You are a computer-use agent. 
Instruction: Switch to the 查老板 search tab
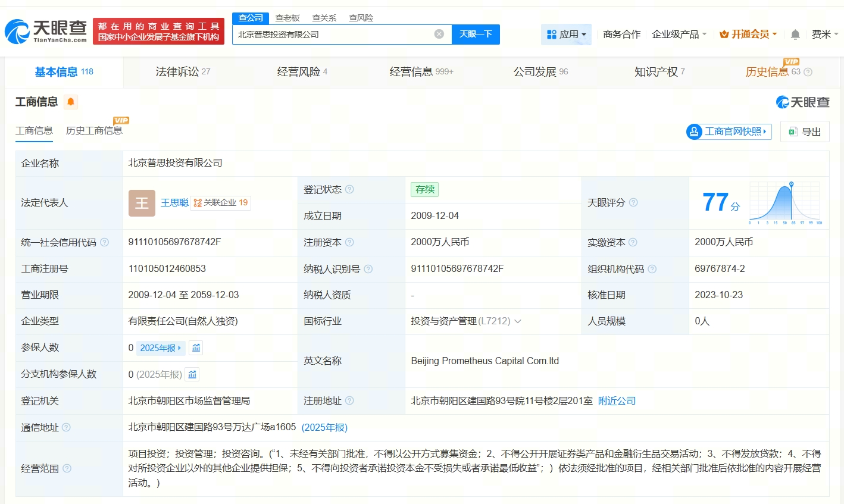point(287,18)
